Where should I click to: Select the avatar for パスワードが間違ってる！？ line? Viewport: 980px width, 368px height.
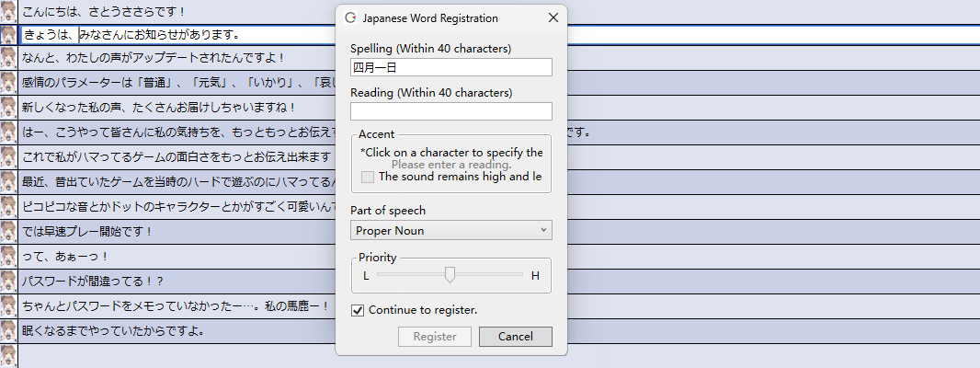(8, 280)
